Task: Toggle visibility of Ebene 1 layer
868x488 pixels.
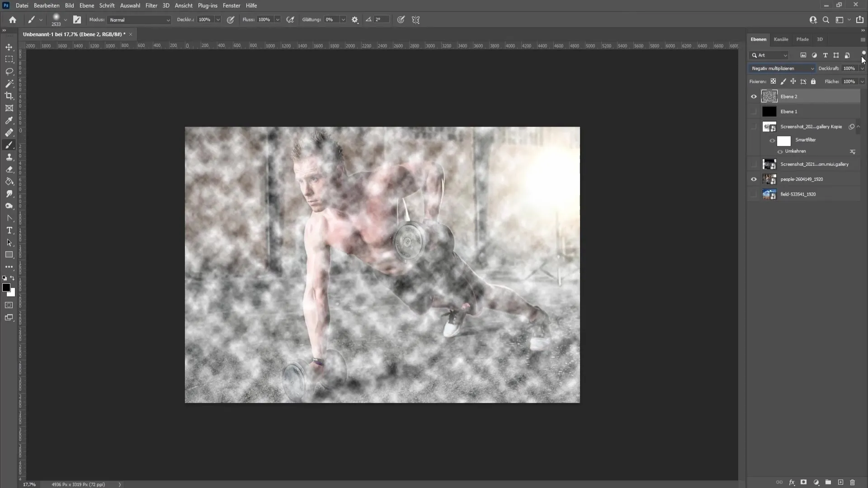Action: [754, 112]
